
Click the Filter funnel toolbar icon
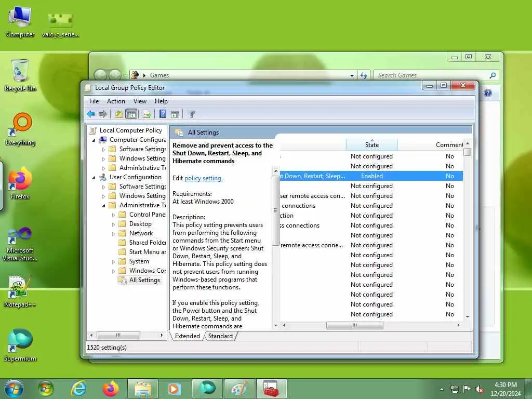pos(192,114)
